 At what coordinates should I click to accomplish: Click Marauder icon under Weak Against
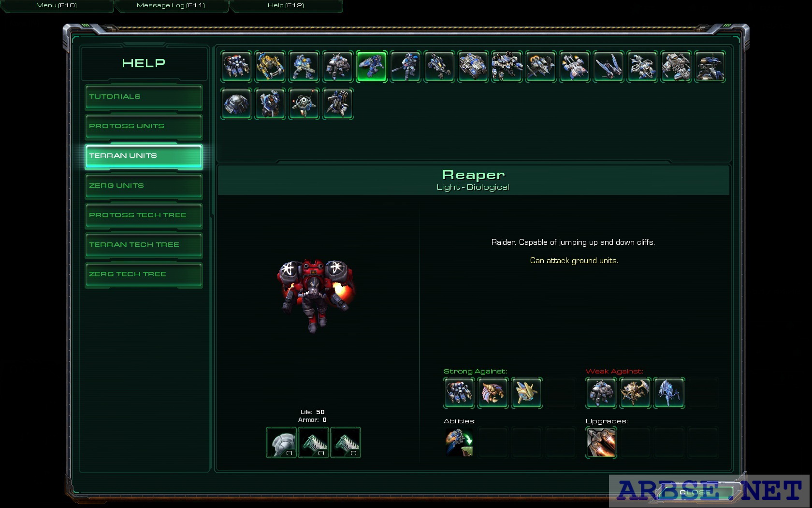pos(601,393)
